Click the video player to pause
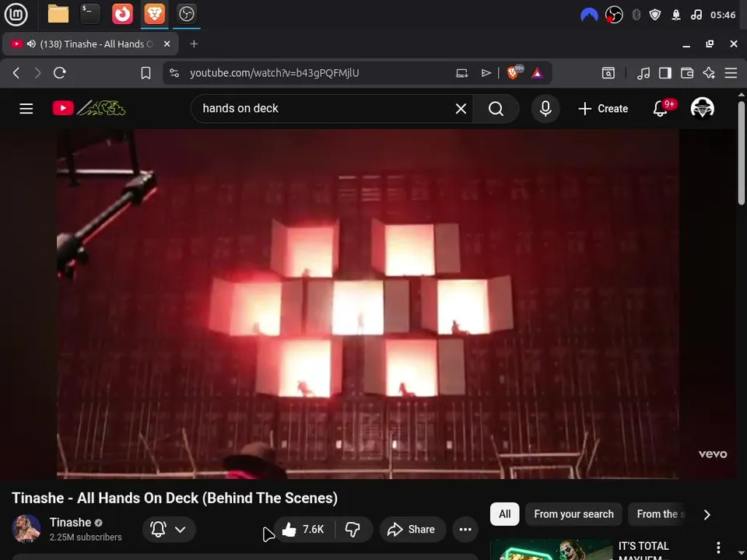 click(368, 304)
